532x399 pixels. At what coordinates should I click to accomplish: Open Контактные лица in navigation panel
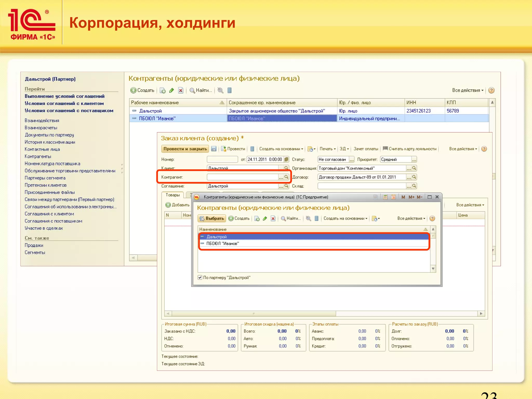(42, 149)
